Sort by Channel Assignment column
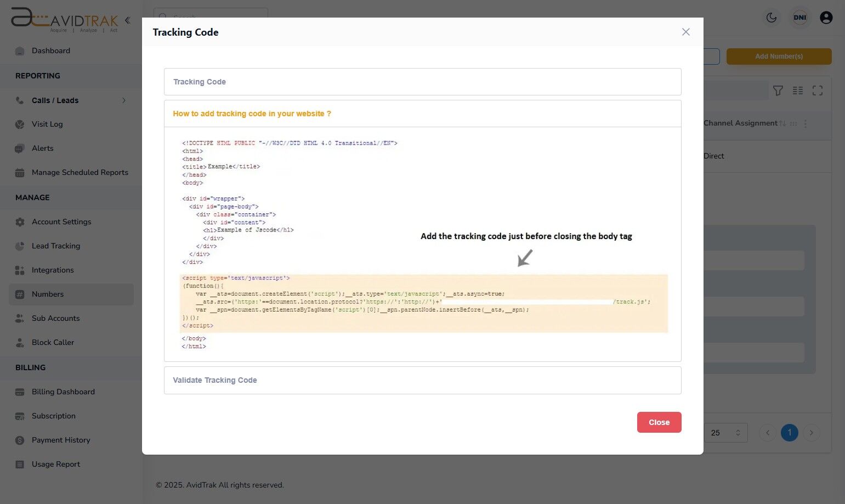This screenshot has width=845, height=504. tap(782, 123)
